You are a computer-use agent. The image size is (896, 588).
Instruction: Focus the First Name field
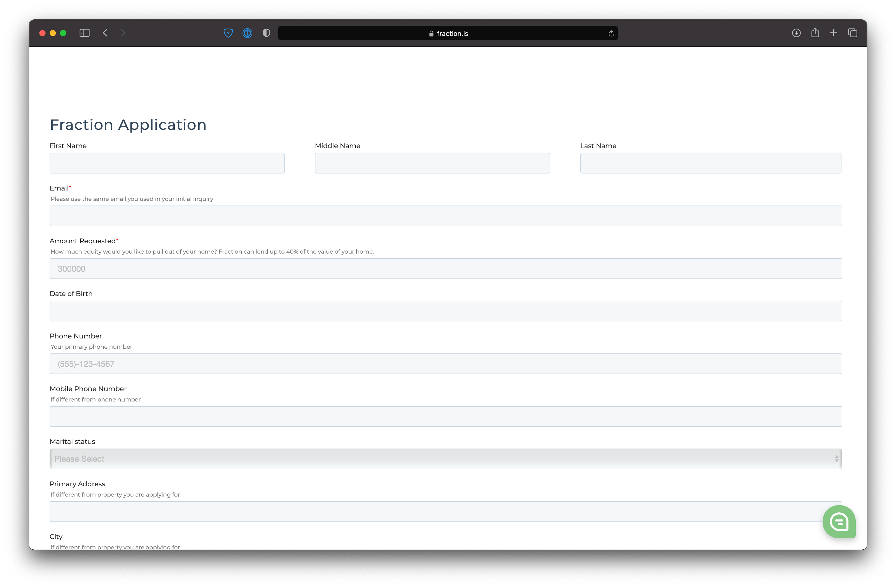tap(167, 163)
